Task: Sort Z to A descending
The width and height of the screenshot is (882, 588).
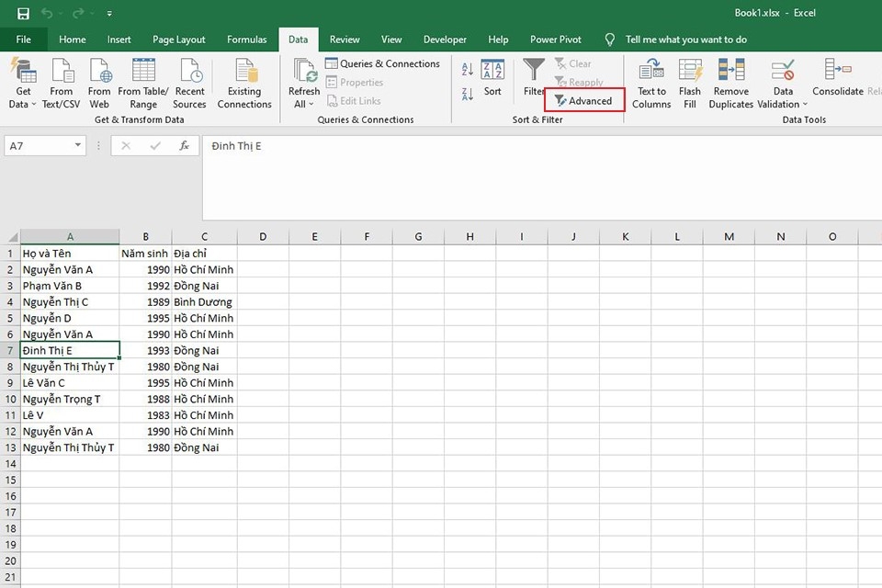Action: [x=467, y=94]
